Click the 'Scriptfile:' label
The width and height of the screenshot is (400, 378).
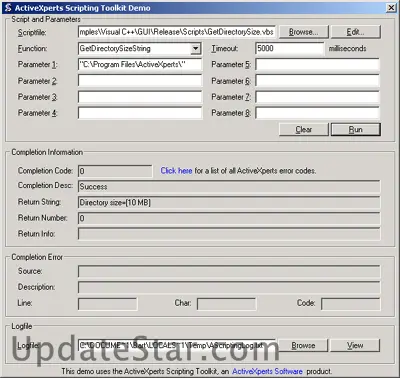pos(32,33)
